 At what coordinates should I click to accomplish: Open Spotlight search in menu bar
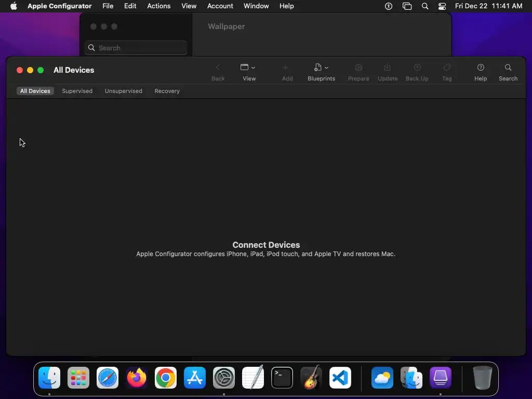tap(425, 6)
